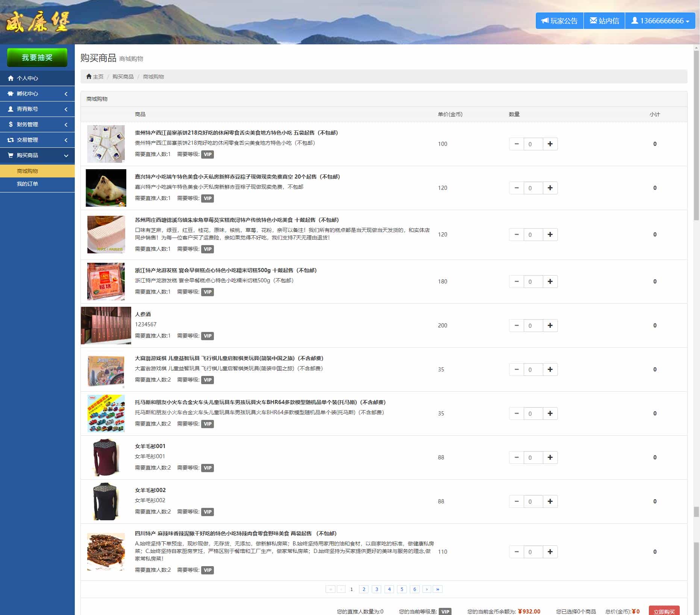
Task: Increase quantity for 四川特产麻辣味香辣泥鳅干
Action: [550, 552]
